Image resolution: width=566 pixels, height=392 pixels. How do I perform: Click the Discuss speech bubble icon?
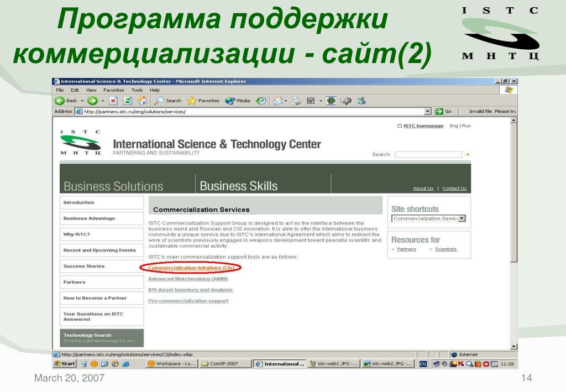[x=345, y=101]
